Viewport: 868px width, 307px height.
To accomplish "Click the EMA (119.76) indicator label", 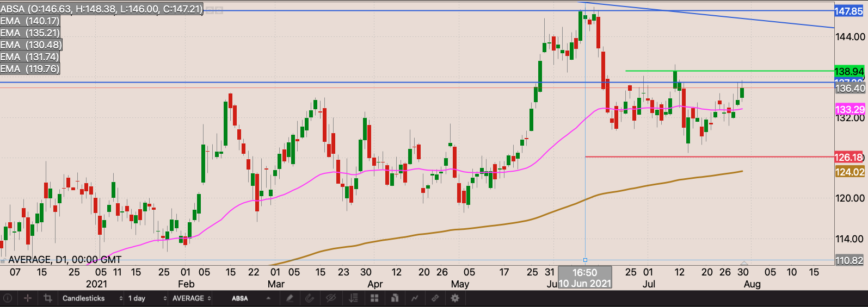I will (30, 69).
